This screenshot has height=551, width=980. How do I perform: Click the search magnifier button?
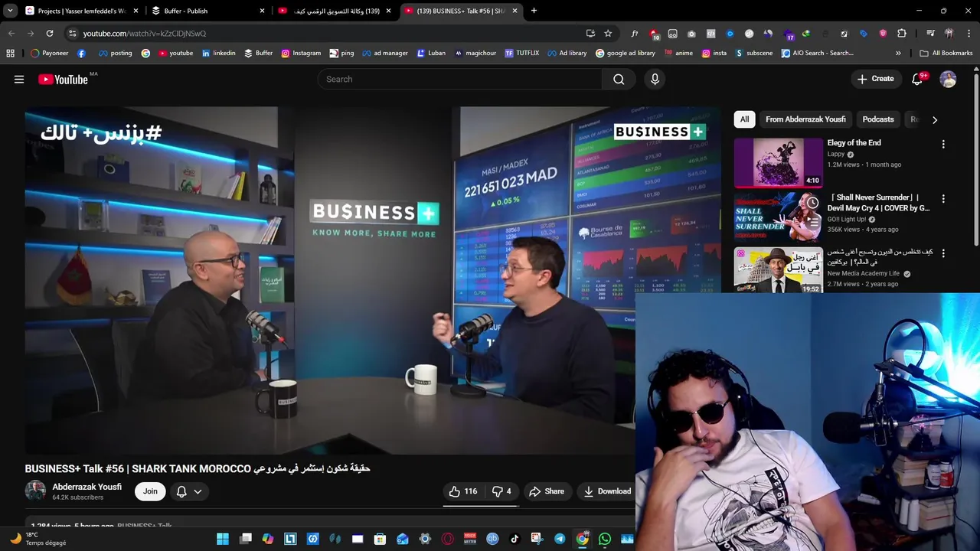[x=619, y=80]
